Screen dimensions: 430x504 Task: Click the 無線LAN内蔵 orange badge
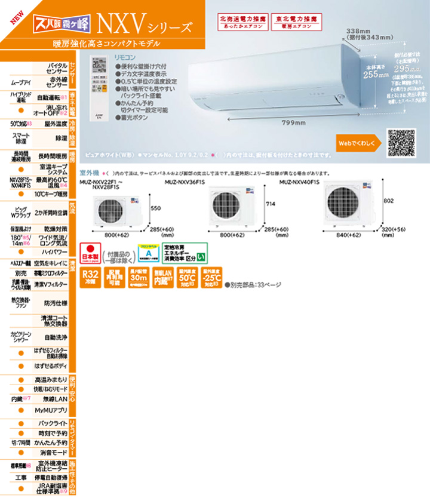[163, 277]
